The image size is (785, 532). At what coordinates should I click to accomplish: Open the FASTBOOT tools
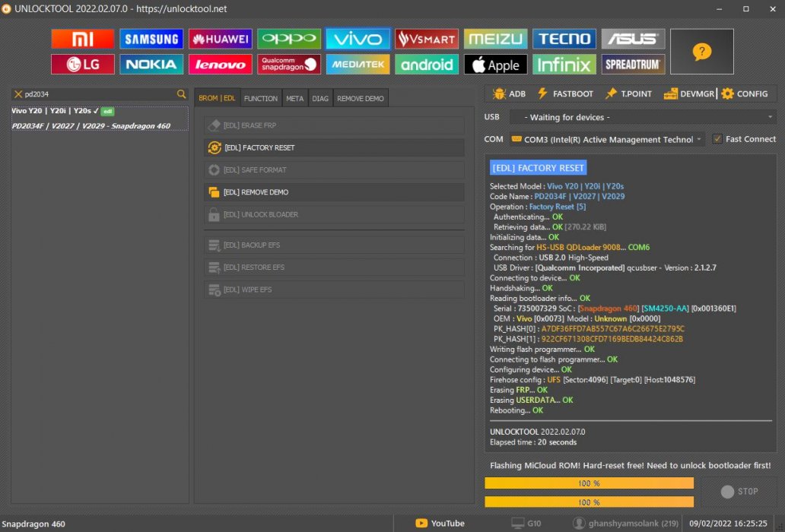pyautogui.click(x=565, y=93)
